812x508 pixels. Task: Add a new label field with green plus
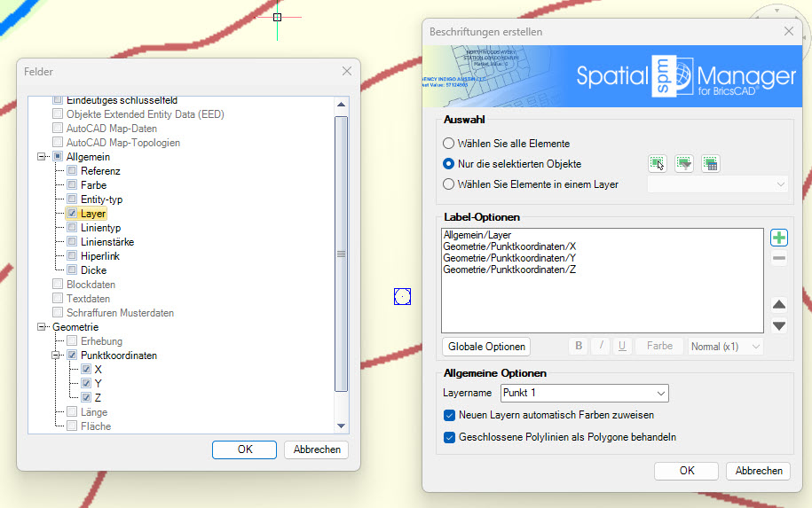click(778, 238)
